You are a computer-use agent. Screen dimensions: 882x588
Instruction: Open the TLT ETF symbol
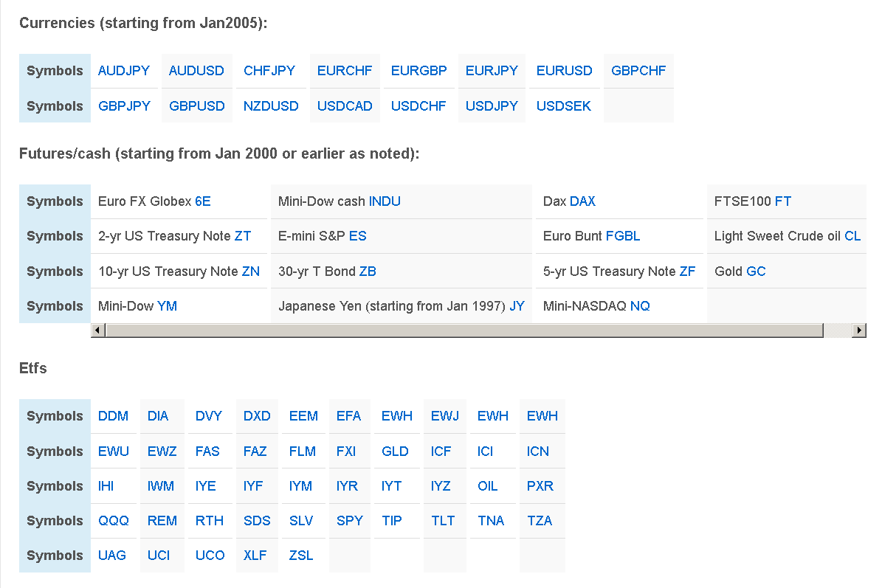(443, 521)
